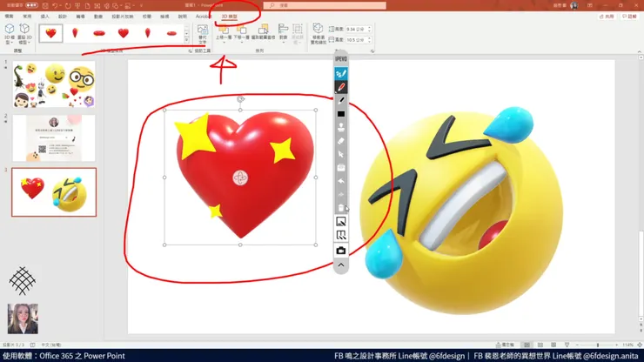Start Slide Show from status bar icon
The width and height of the screenshot is (644, 362).
pos(567,345)
